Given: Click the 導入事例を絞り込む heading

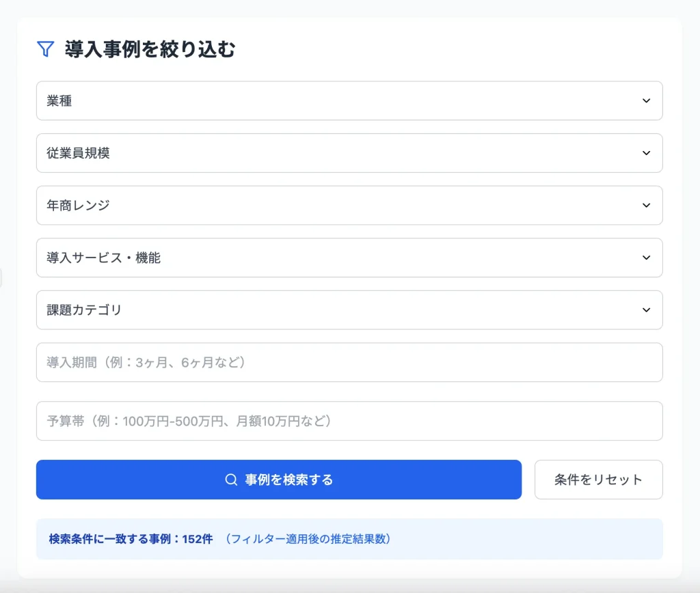Looking at the screenshot, I should (x=150, y=49).
